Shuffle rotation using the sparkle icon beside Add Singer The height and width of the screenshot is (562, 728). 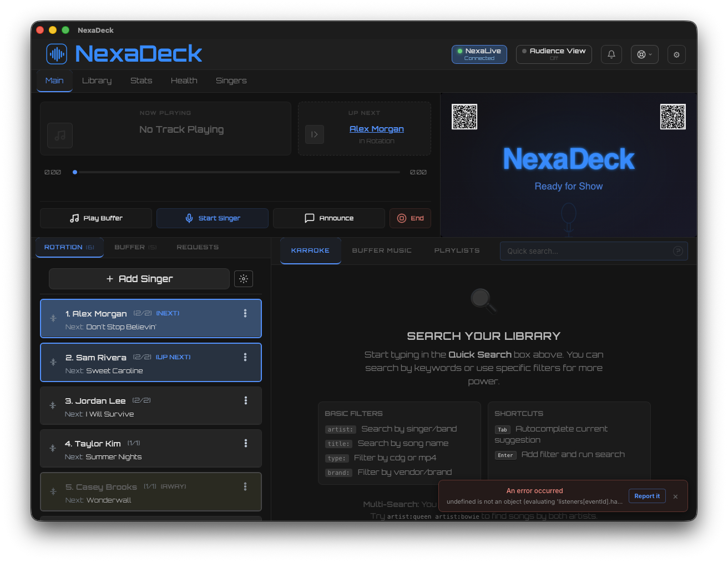point(243,279)
